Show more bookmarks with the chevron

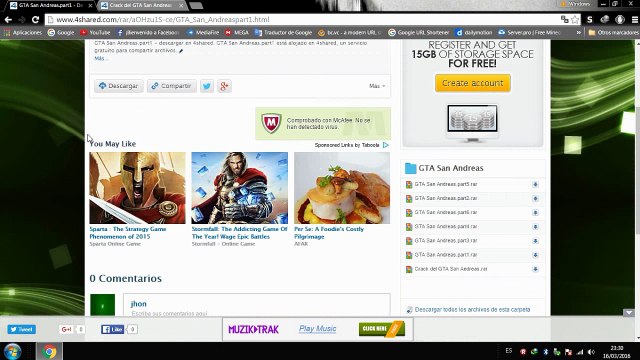pos(579,32)
